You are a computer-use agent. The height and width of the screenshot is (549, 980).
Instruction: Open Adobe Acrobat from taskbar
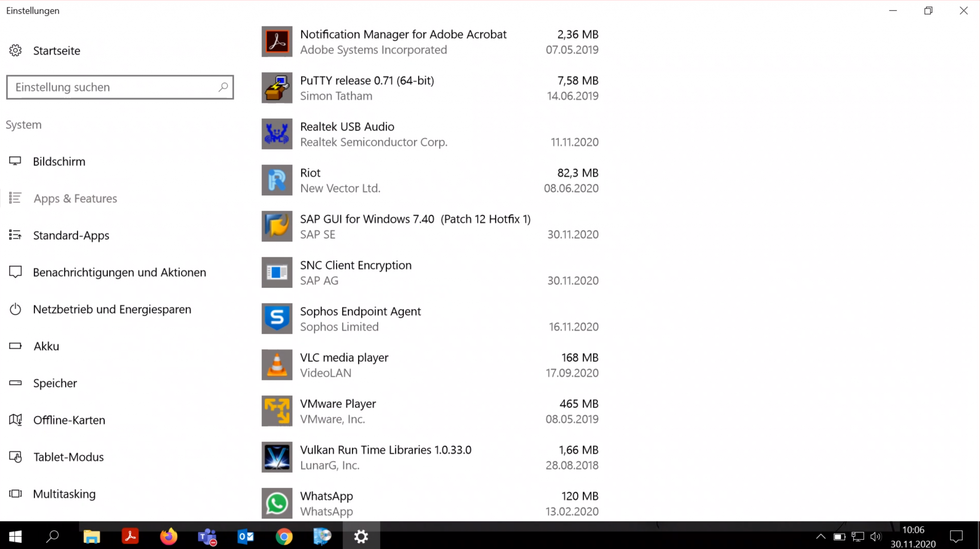tap(130, 536)
